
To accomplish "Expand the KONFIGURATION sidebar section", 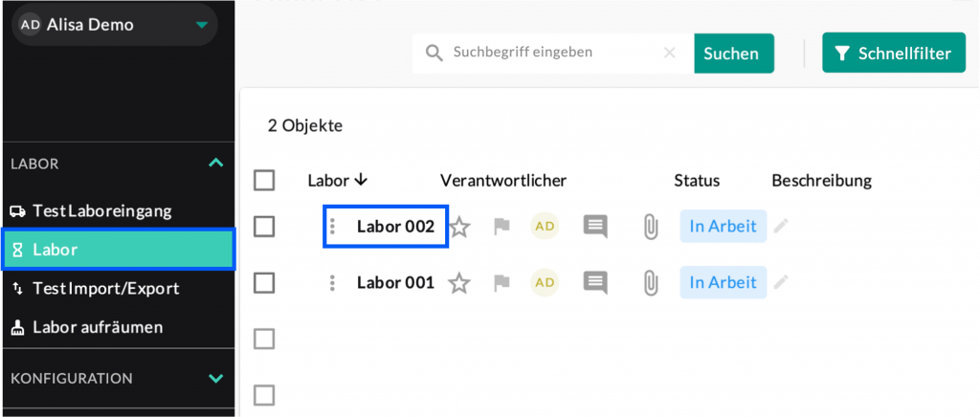I will point(215,379).
